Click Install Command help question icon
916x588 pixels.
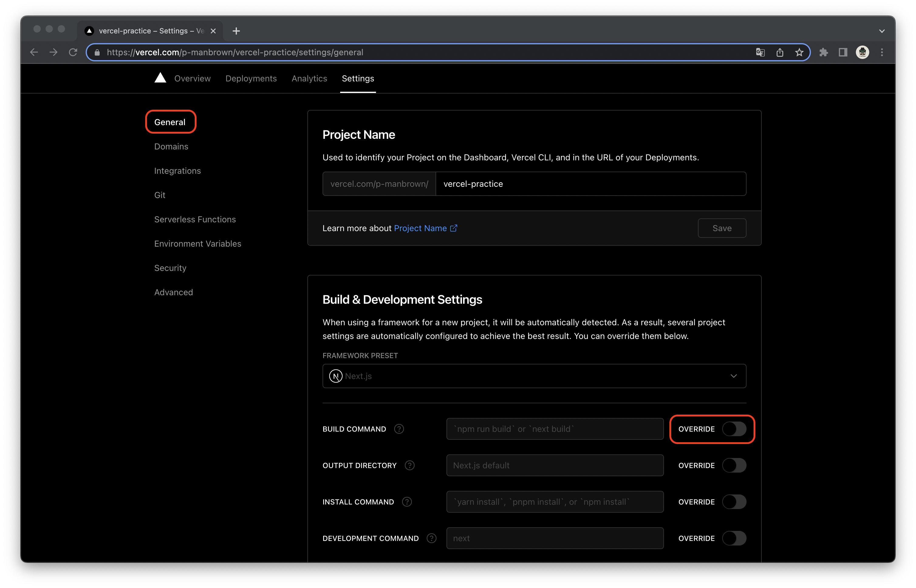click(x=407, y=502)
